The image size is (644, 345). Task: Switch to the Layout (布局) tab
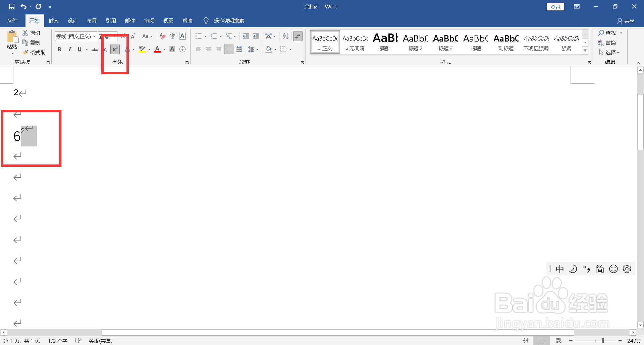92,20
